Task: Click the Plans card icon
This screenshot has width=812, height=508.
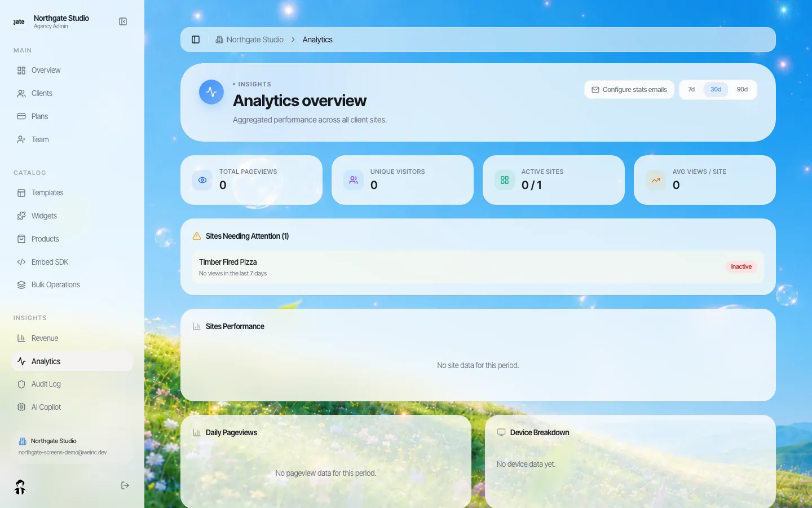Action: (21, 117)
